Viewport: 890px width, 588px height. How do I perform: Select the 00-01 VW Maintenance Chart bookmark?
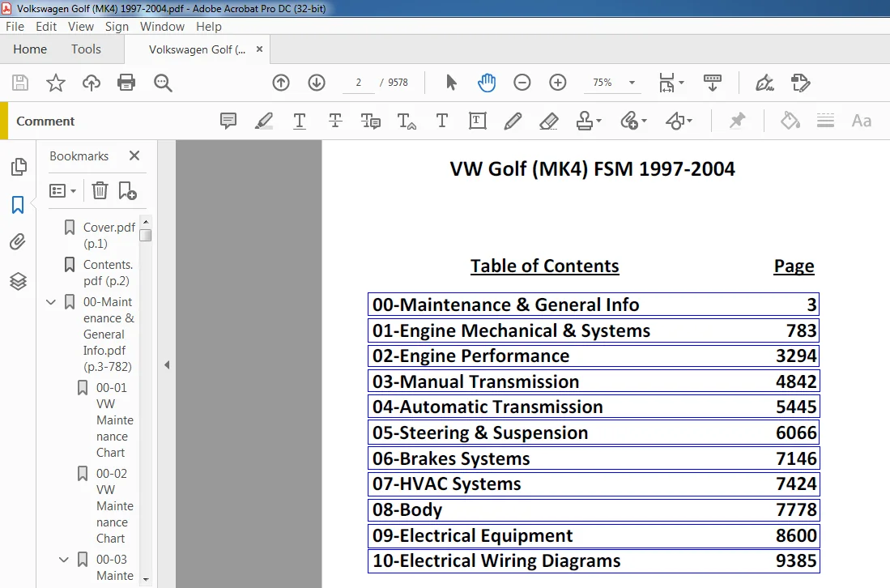point(115,420)
